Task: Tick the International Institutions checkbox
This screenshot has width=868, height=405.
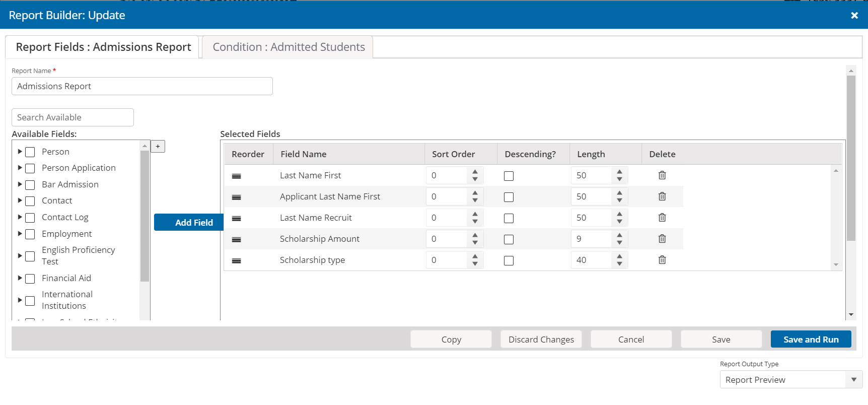Action: [x=30, y=301]
